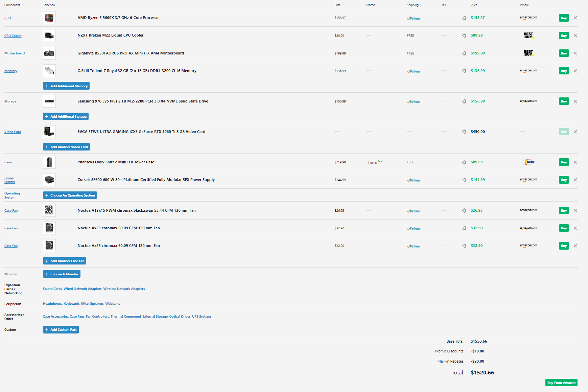Open the Operating System component link
The height and width of the screenshot is (392, 588).
12,195
